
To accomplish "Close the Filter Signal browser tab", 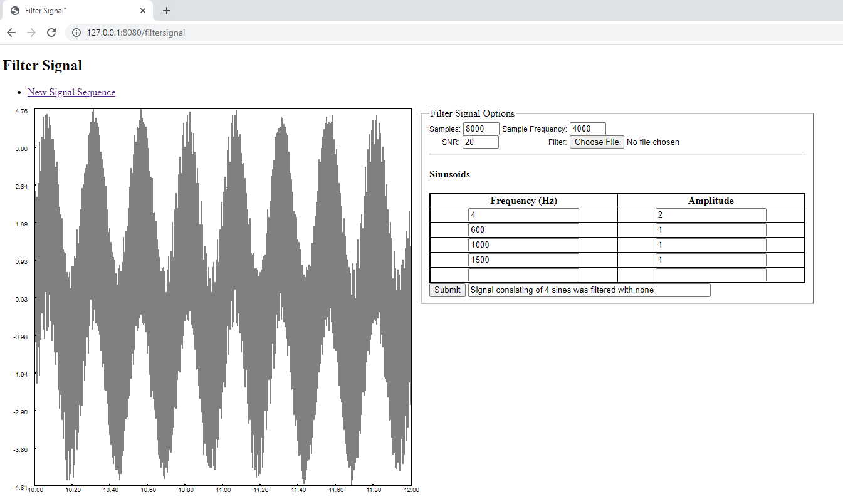I will 143,11.
